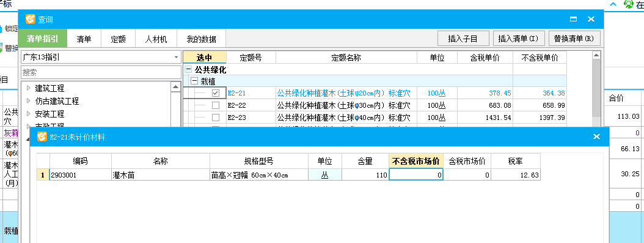The width and height of the screenshot is (644, 243).
Task: Check the E2-23 row checkbox
Action: (x=215, y=118)
